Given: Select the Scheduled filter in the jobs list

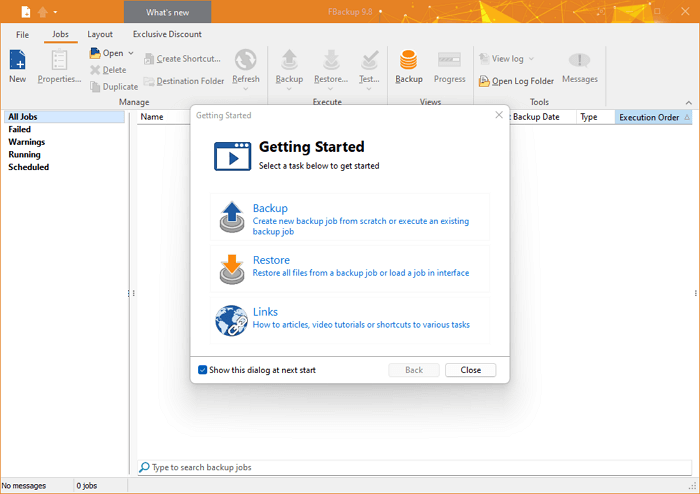Looking at the screenshot, I should click(x=29, y=167).
